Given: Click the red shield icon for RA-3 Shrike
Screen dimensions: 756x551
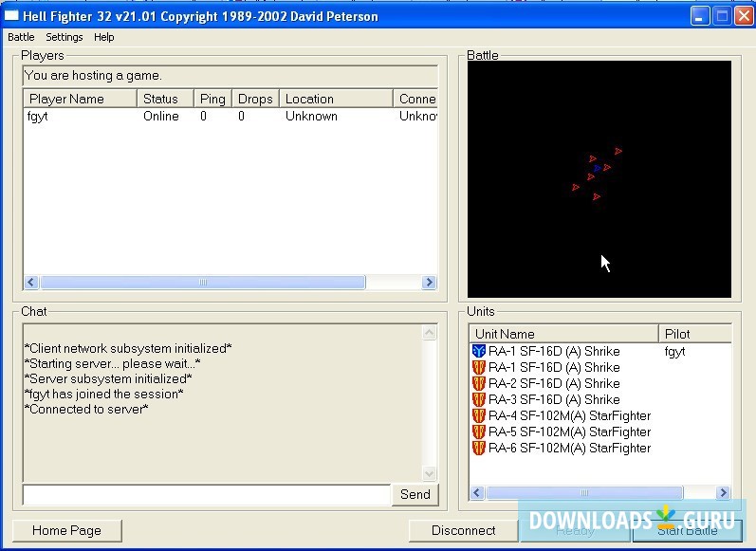Looking at the screenshot, I should pyautogui.click(x=478, y=399).
